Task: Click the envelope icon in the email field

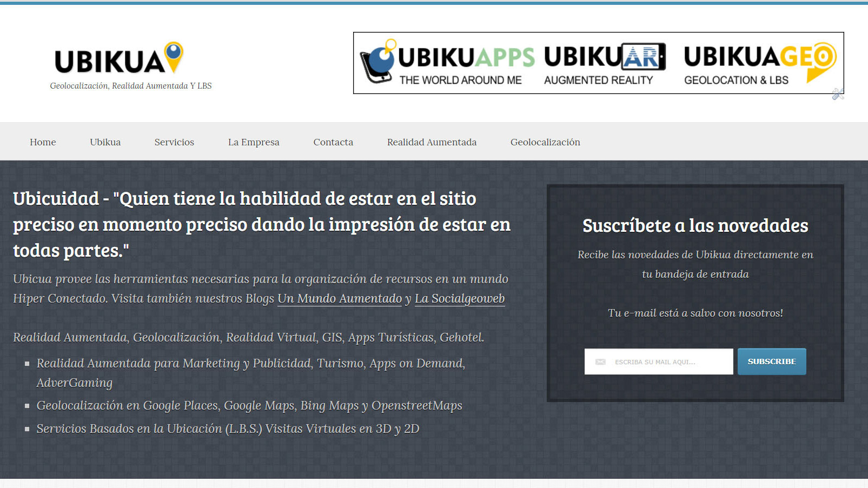Action: coord(600,362)
